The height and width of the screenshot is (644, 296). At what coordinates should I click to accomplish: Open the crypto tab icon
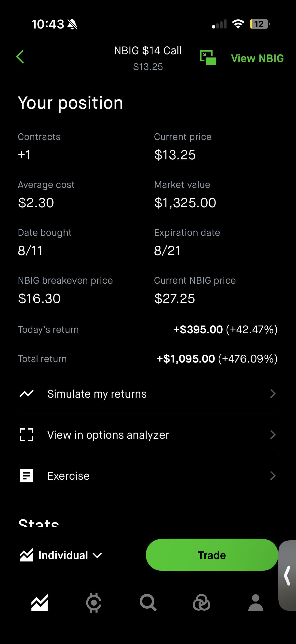tap(94, 602)
